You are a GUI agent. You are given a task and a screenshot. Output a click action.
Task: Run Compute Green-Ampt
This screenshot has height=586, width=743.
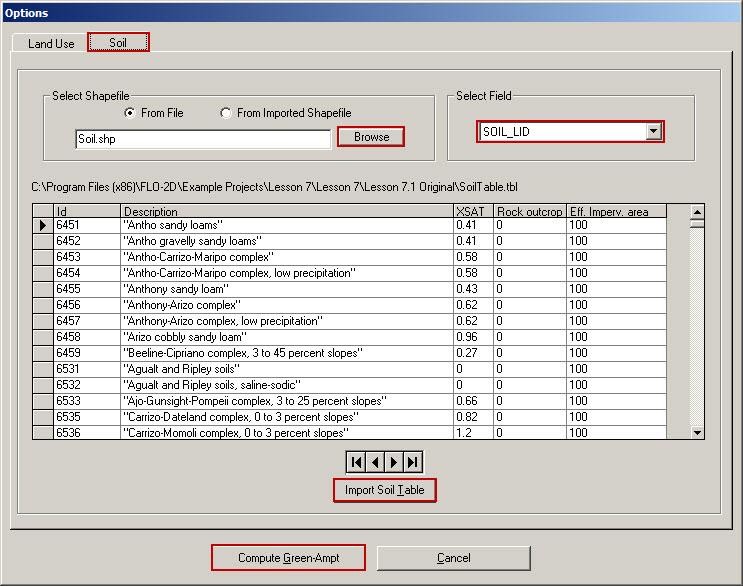coord(288,558)
